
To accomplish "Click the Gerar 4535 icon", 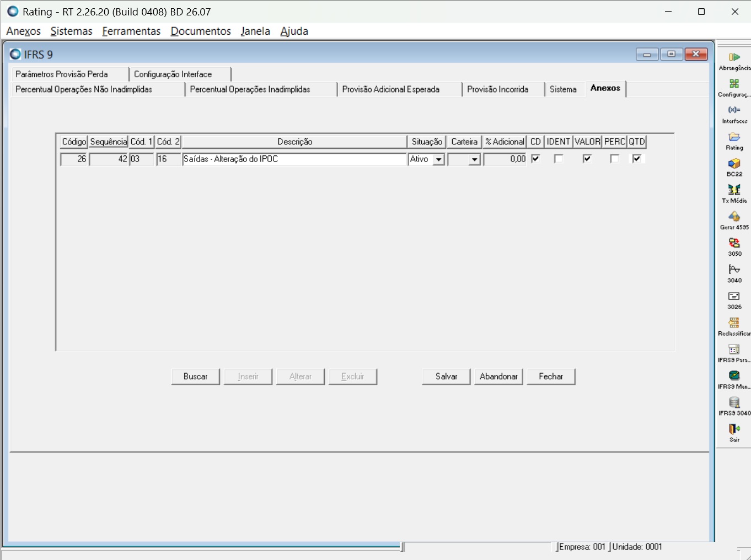I will click(x=734, y=217).
